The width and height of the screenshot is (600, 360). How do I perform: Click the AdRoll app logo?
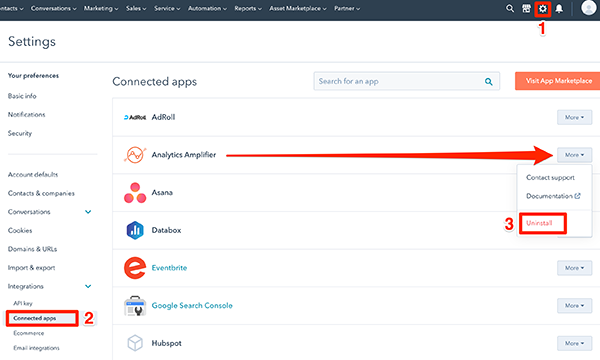[135, 117]
